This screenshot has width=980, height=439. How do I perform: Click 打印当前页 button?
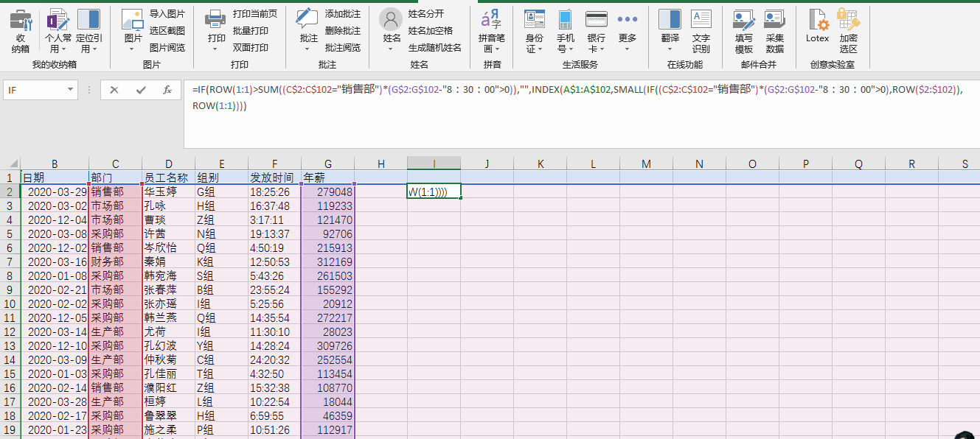tap(255, 14)
